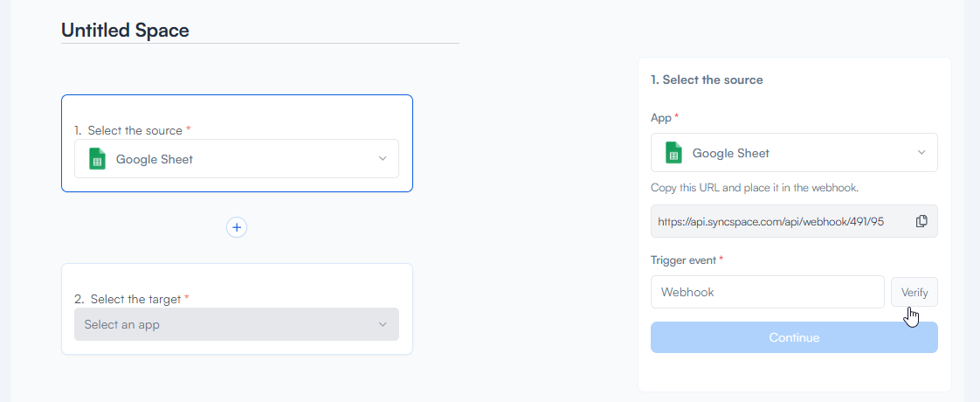Click the plus icon between the steps
Screen dimensions: 980x402
[x=237, y=227]
